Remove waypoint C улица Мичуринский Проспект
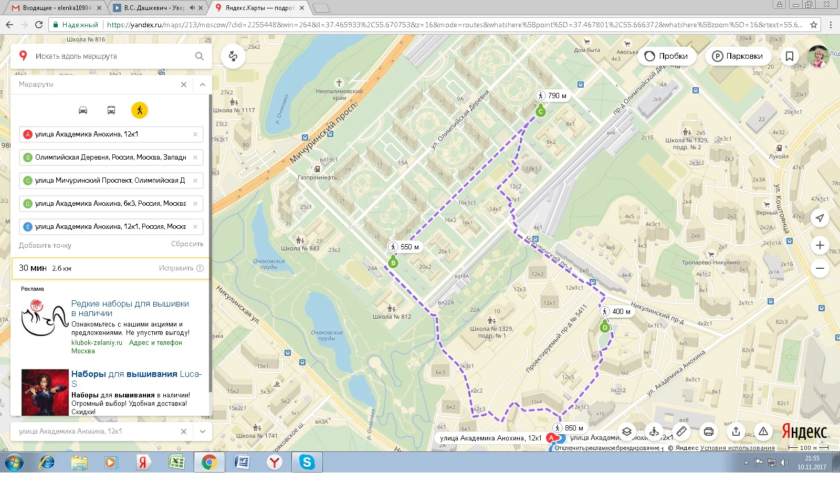This screenshot has height=504, width=840. (195, 181)
